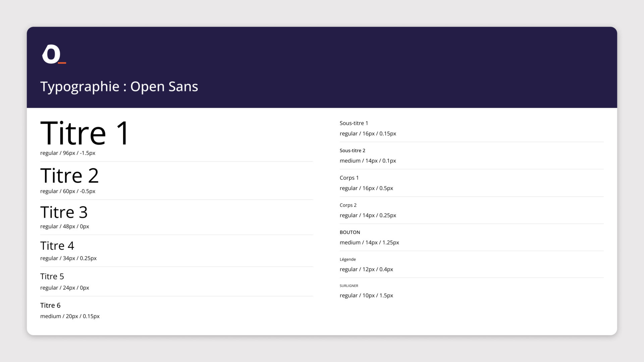Click the large "Titre 1" sample

tap(85, 133)
